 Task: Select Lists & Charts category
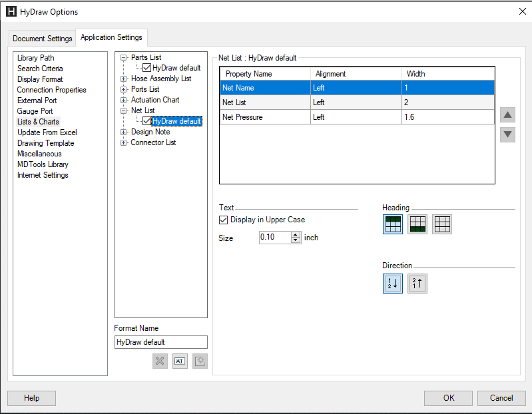tap(38, 122)
